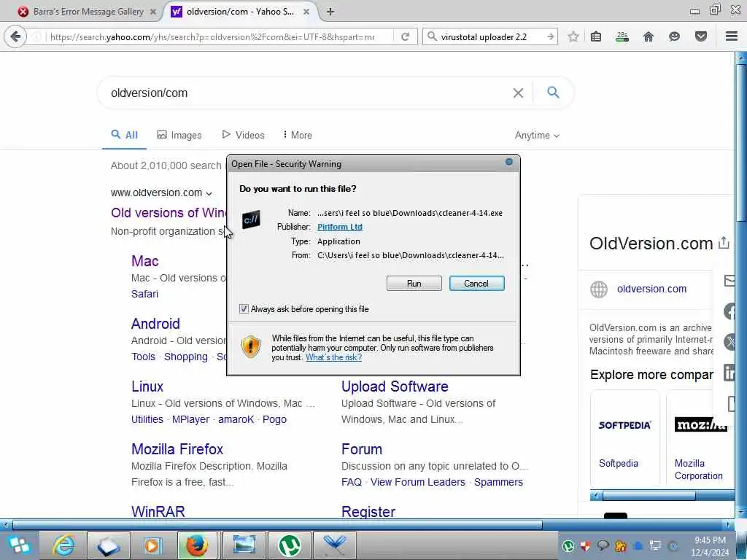
Task: Open the photo viewer taskbar icon
Action: 244,545
